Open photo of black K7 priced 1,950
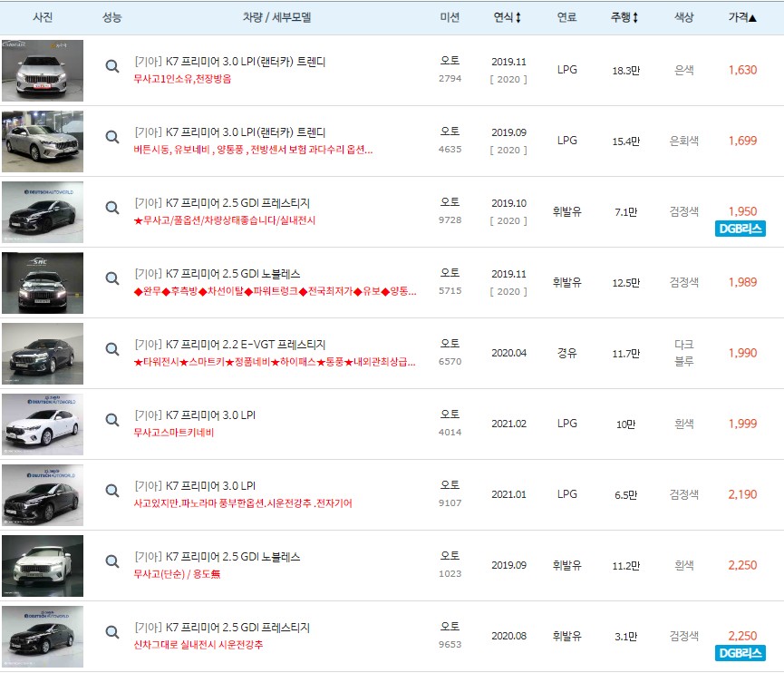Viewport: 784px width, 673px height. coord(43,212)
